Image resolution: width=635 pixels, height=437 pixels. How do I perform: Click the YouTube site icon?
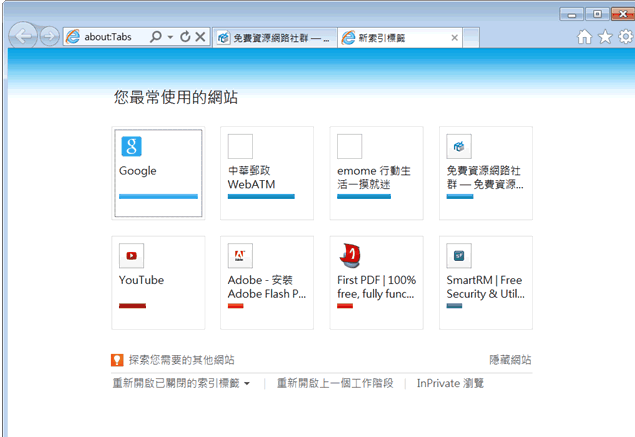coord(131,256)
